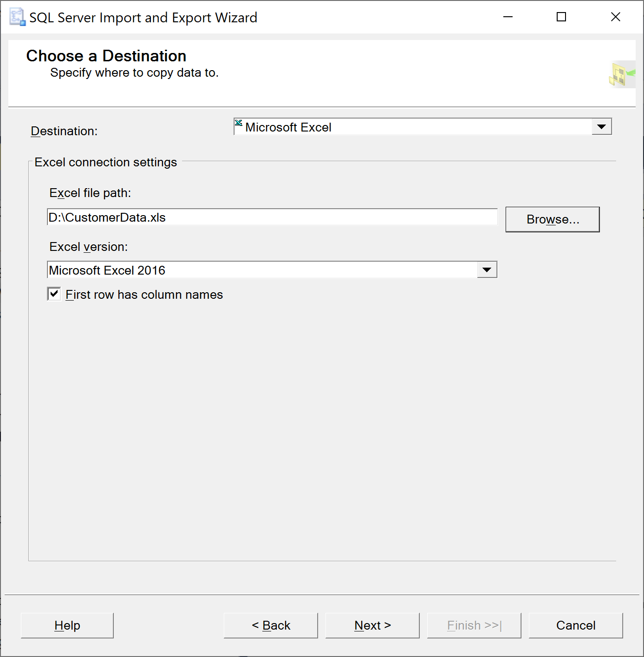The width and height of the screenshot is (644, 657).
Task: Click the Destination: label
Action: [x=64, y=131]
